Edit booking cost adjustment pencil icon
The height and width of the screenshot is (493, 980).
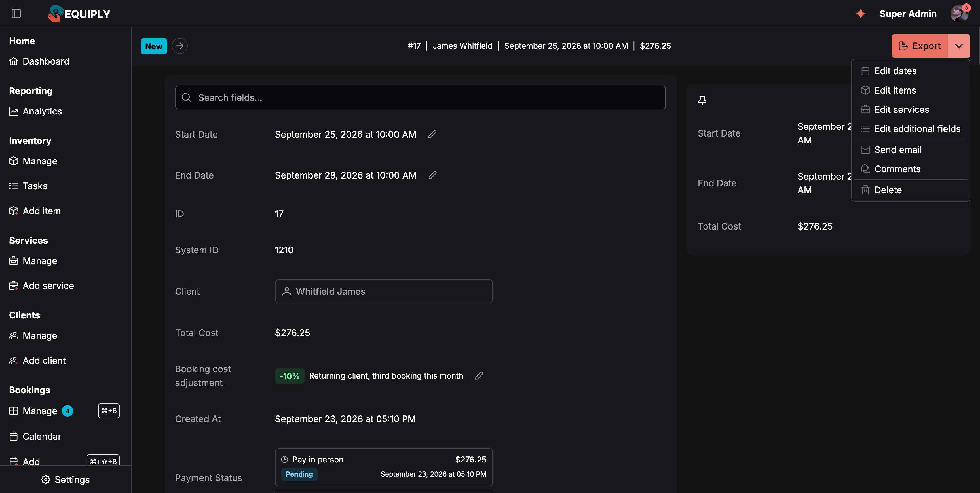[479, 375]
